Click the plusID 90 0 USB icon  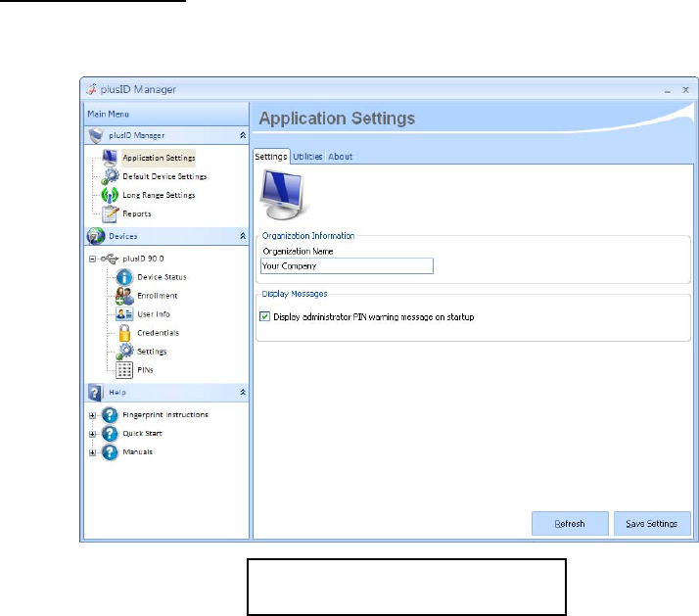click(110, 259)
